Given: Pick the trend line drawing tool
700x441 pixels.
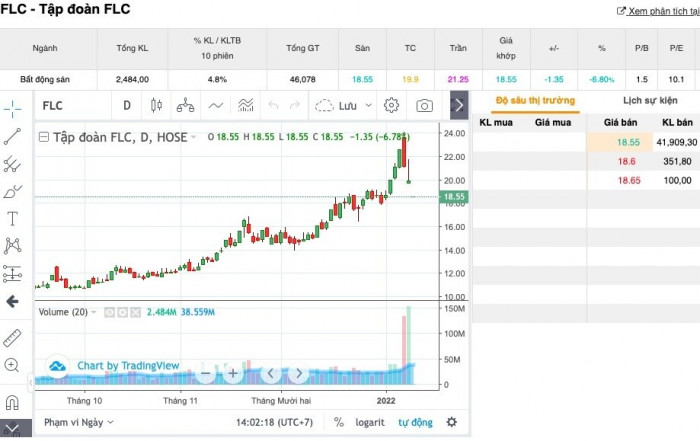Looking at the screenshot, I should point(13,137).
